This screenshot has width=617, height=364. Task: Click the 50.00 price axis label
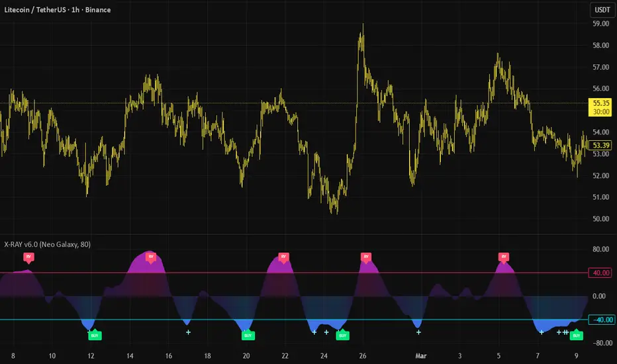pos(601,219)
